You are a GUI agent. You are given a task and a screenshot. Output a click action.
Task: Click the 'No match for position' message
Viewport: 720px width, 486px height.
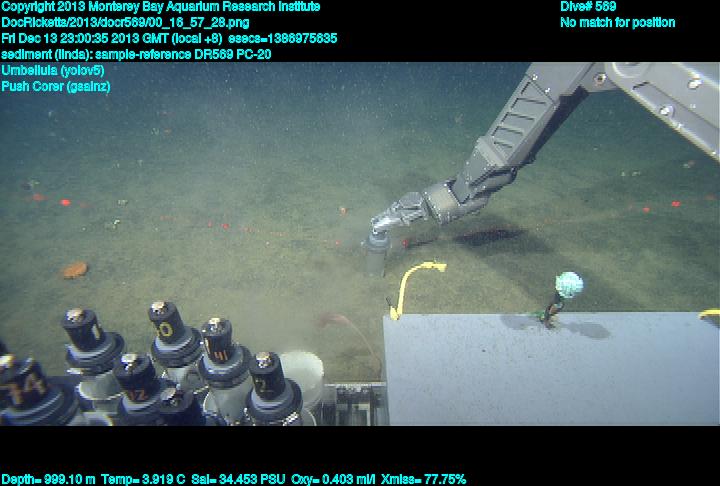click(x=617, y=22)
